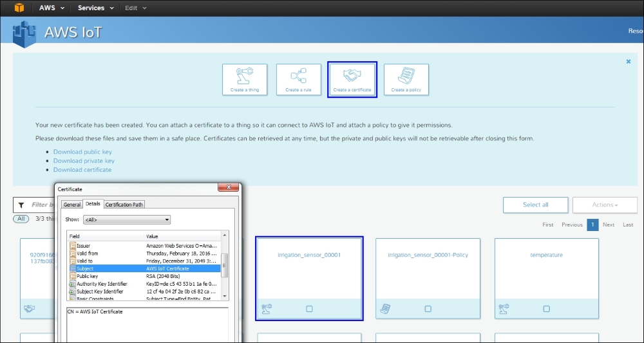Screen dimensions: 644x343
Task: Open the Actions dropdown
Action: pos(605,205)
